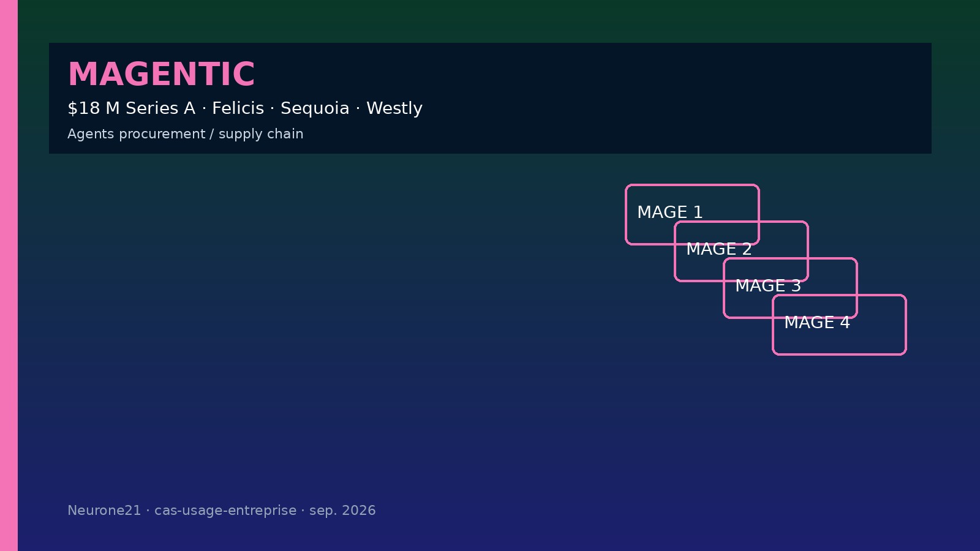Viewport: 980px width, 551px height.
Task: Click the Neurone21 footer text
Action: coord(222,511)
